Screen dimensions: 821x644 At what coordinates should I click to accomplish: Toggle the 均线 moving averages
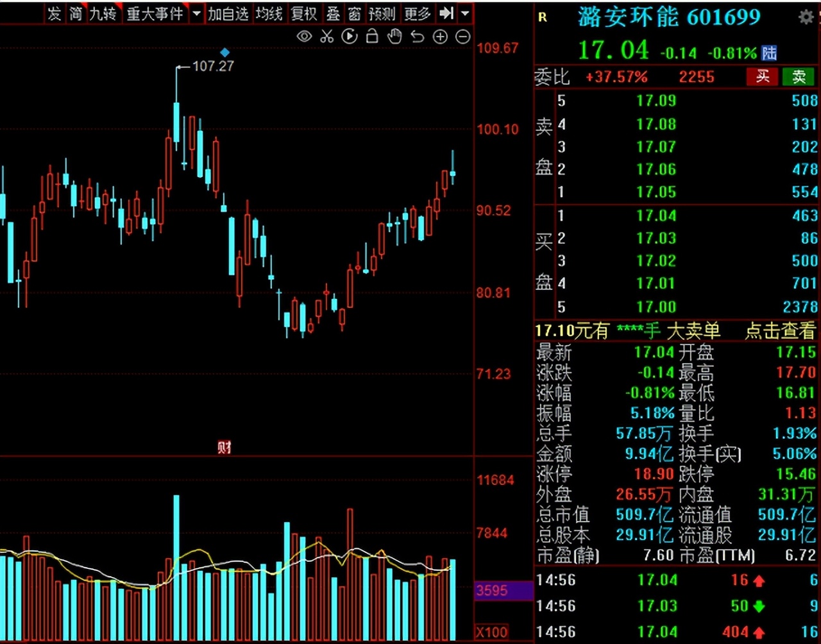click(x=269, y=13)
